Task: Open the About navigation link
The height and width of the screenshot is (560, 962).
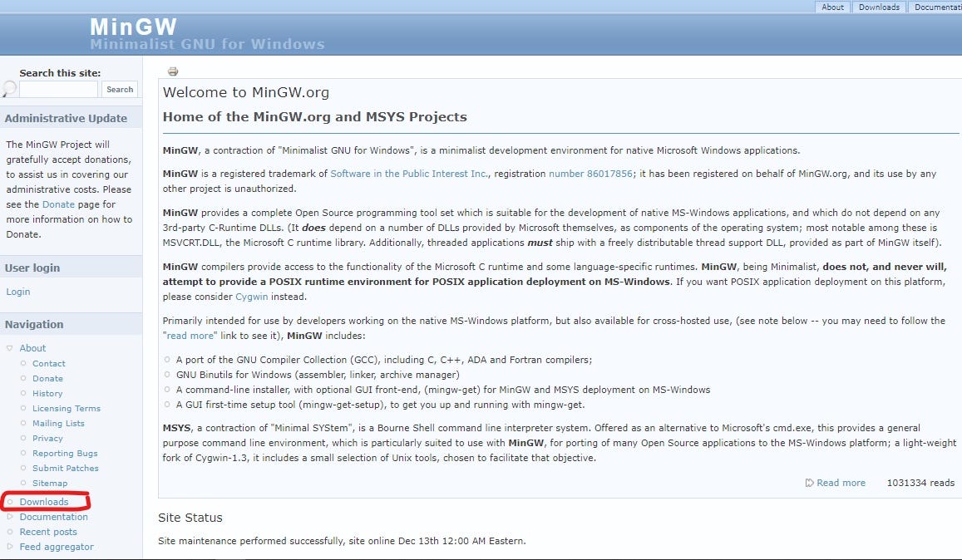Action: [32, 348]
